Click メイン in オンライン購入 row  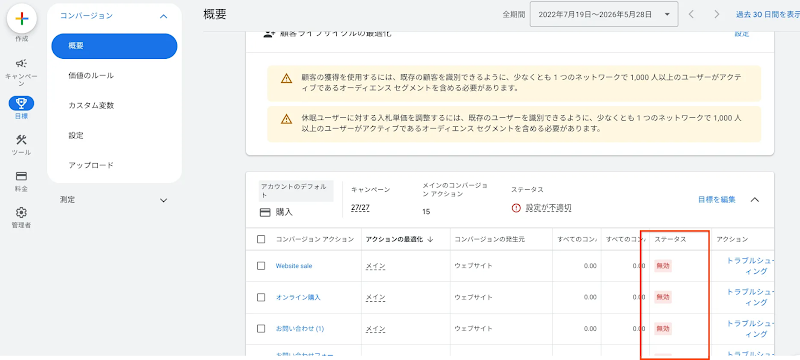376,298
